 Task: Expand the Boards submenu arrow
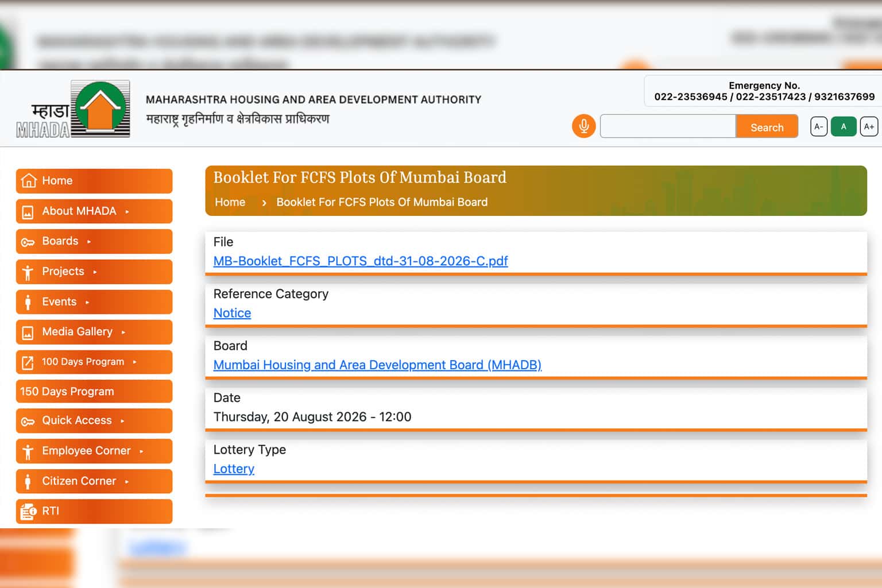pos(89,242)
